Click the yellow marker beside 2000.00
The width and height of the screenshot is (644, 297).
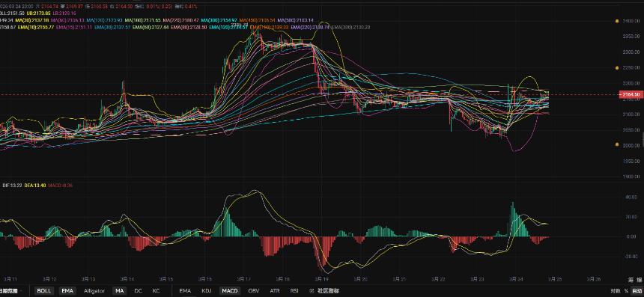[617, 144]
